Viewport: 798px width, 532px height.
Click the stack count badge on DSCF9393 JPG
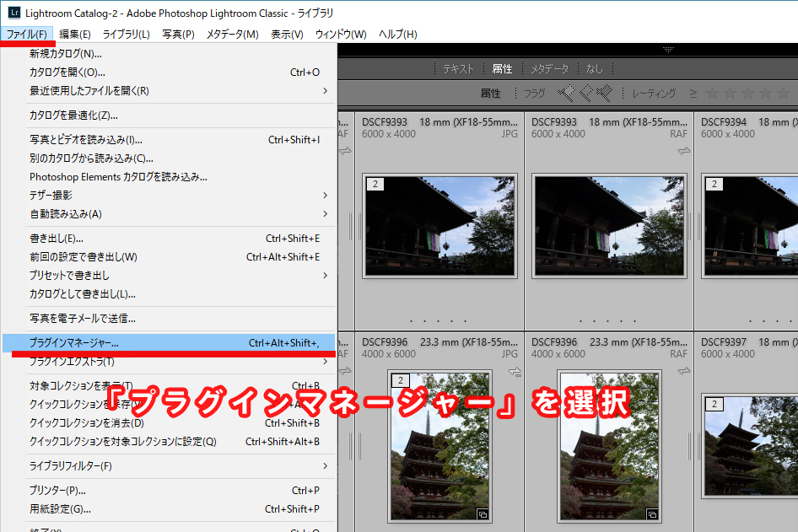click(x=375, y=184)
